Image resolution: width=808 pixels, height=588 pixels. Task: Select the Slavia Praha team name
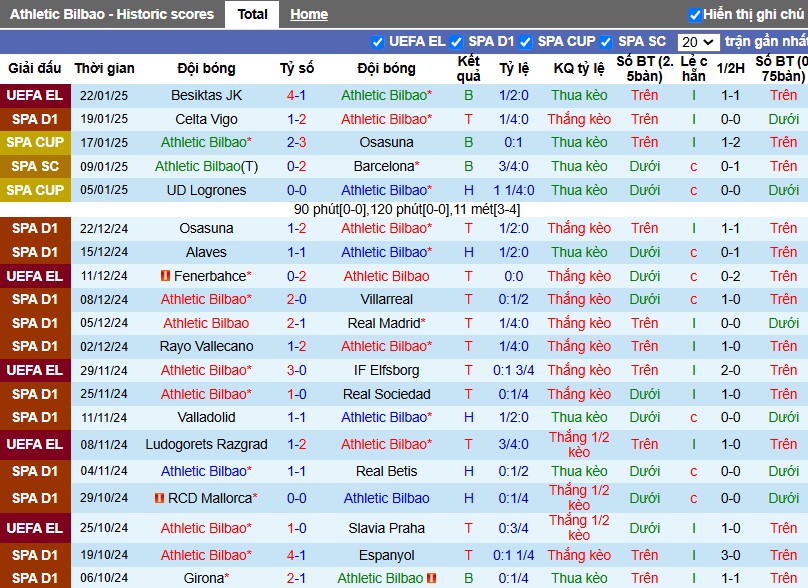coord(386,528)
